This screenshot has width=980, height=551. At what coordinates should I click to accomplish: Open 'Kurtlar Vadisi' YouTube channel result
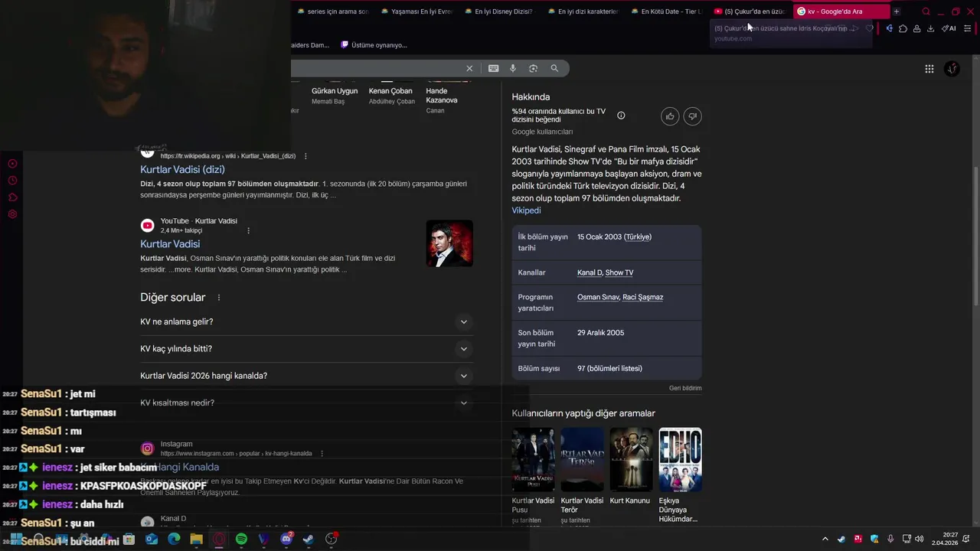170,243
